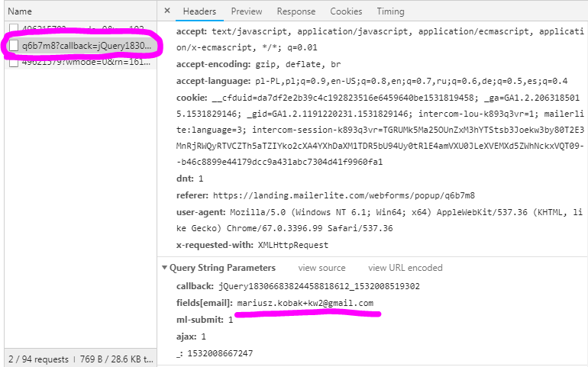Open the Preview tab
The image size is (588, 367).
click(x=246, y=11)
